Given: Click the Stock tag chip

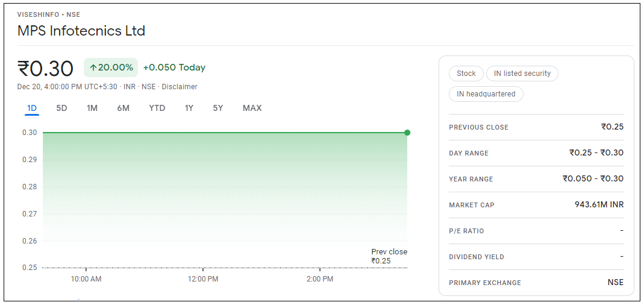Looking at the screenshot, I should click(x=466, y=74).
